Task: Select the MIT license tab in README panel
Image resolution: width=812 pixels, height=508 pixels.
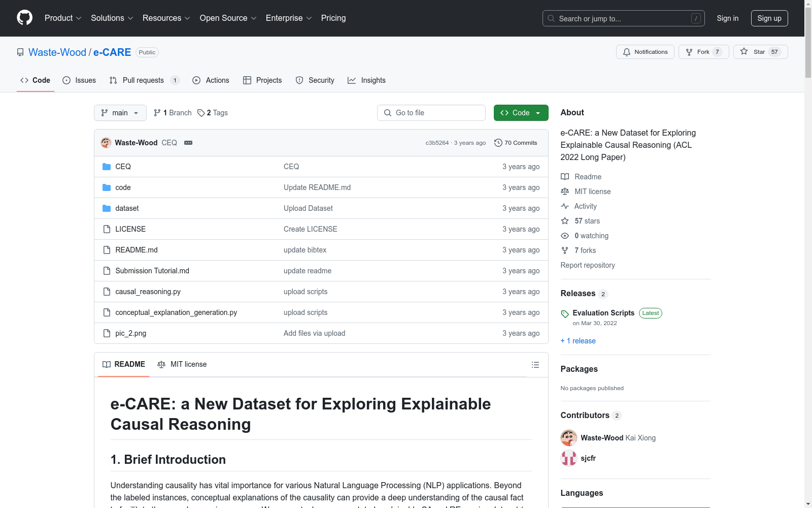Action: pos(182,364)
